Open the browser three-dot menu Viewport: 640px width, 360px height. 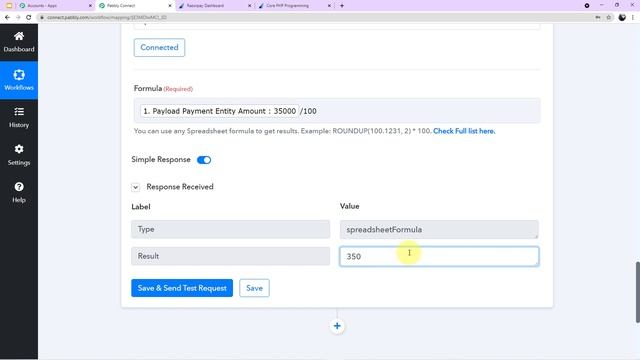coord(633,18)
